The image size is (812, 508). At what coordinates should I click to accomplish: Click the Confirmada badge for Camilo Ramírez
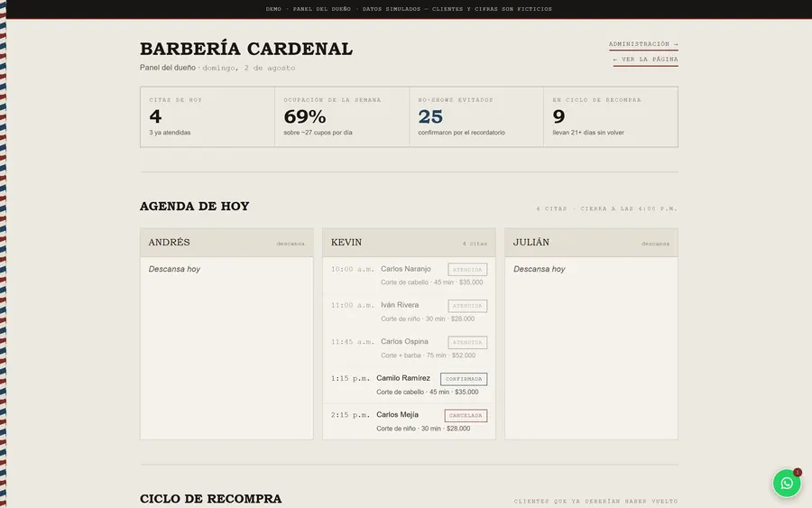tap(464, 379)
